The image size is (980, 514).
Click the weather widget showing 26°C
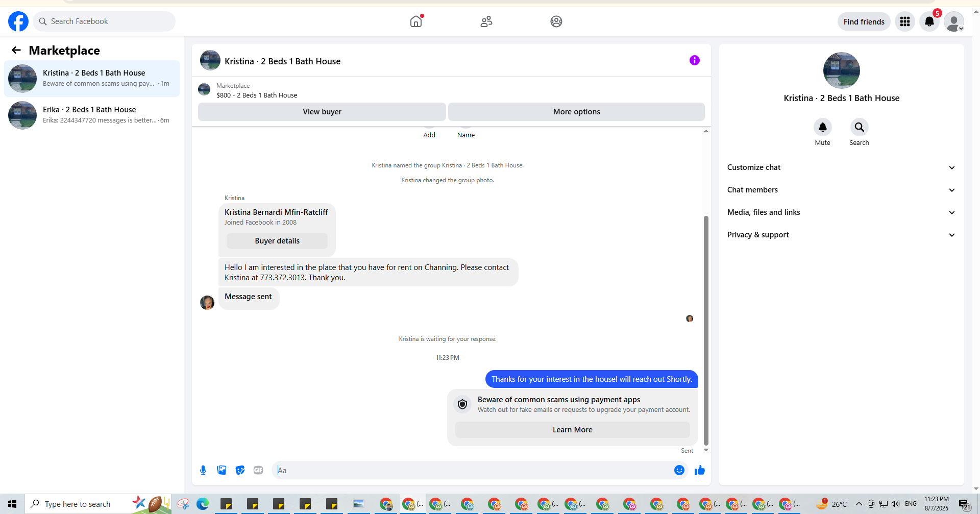(x=831, y=504)
